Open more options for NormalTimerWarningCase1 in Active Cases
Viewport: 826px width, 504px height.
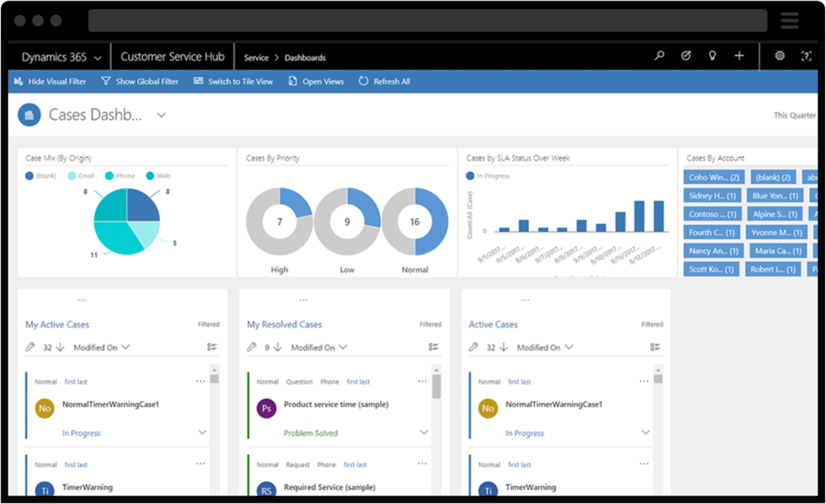[644, 381]
